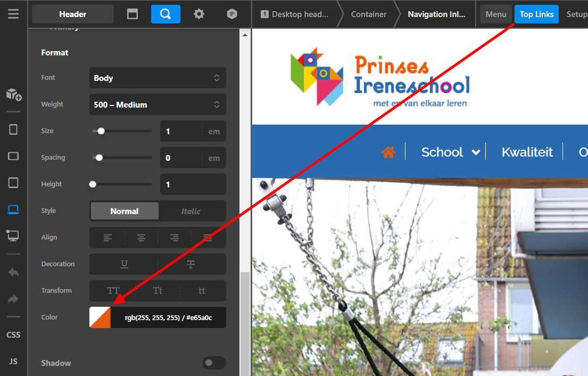Screen dimensions: 588x376
Task: Open the School navigation link
Action: 442,152
